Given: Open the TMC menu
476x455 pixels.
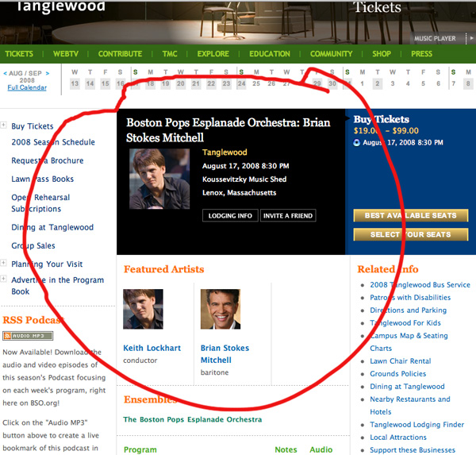Looking at the screenshot, I should [170, 54].
